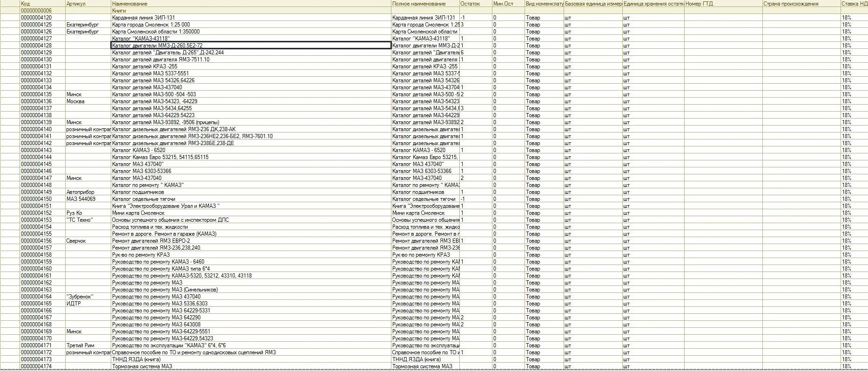Click the 'Номер ГТД' column header
Image resolution: width=868 pixels, height=371 pixels.
723,4
